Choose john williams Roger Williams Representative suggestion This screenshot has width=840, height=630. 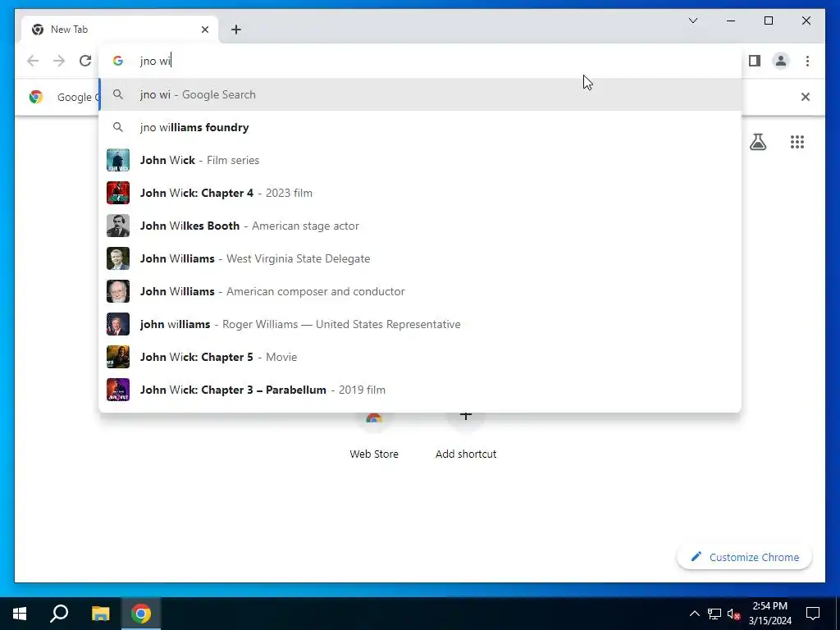420,324
